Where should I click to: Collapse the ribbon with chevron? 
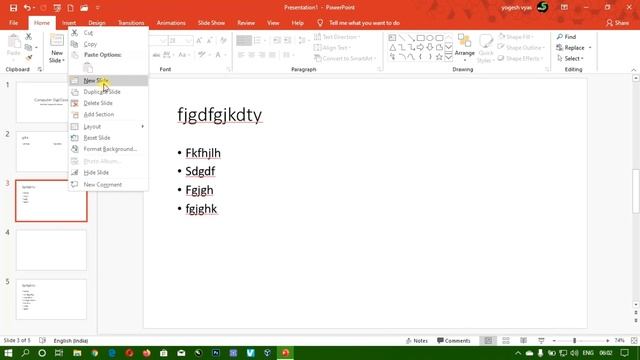(x=633, y=70)
